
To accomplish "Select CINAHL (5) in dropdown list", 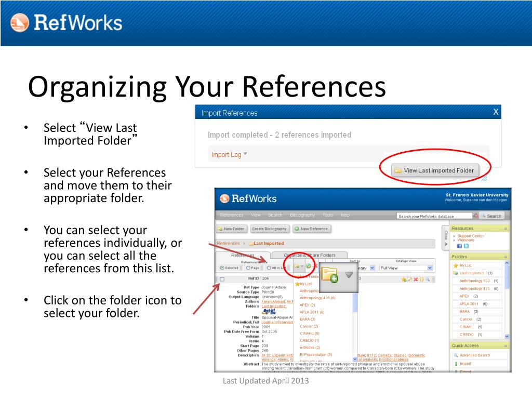I will click(310, 334).
